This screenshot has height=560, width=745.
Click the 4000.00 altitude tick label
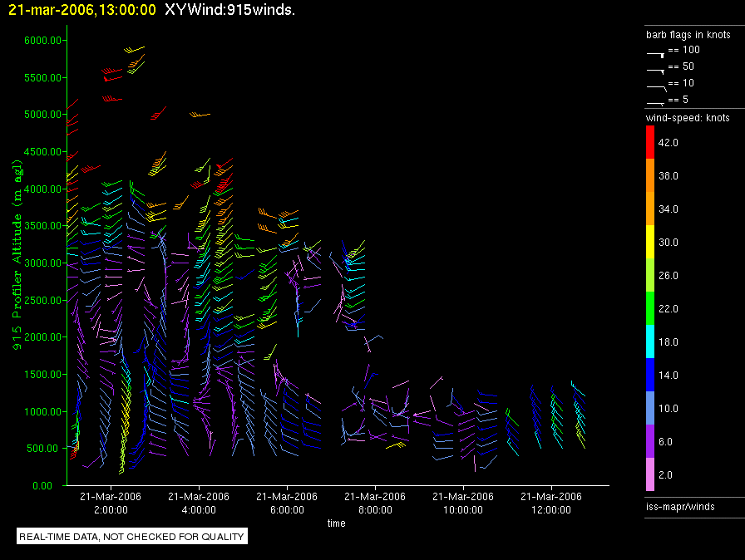click(x=42, y=189)
